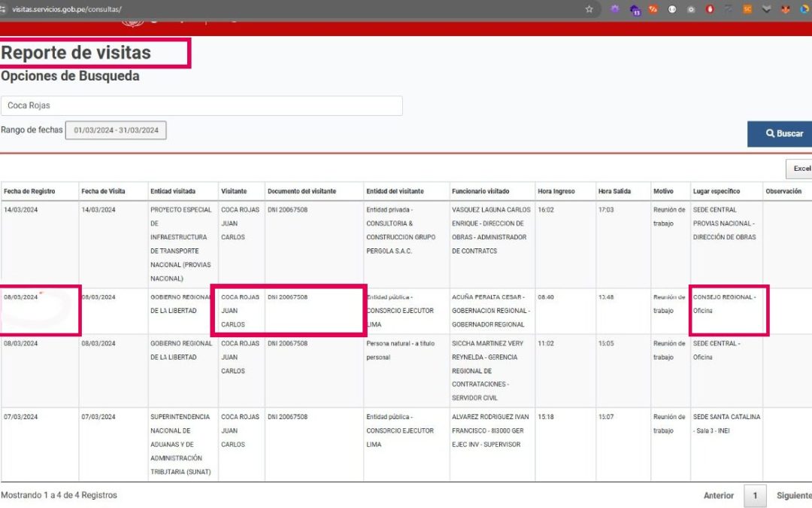812x508 pixels.
Task: Click SICCHA MARTINEZ VERY REYNELDA official cell
Action: coord(492,370)
